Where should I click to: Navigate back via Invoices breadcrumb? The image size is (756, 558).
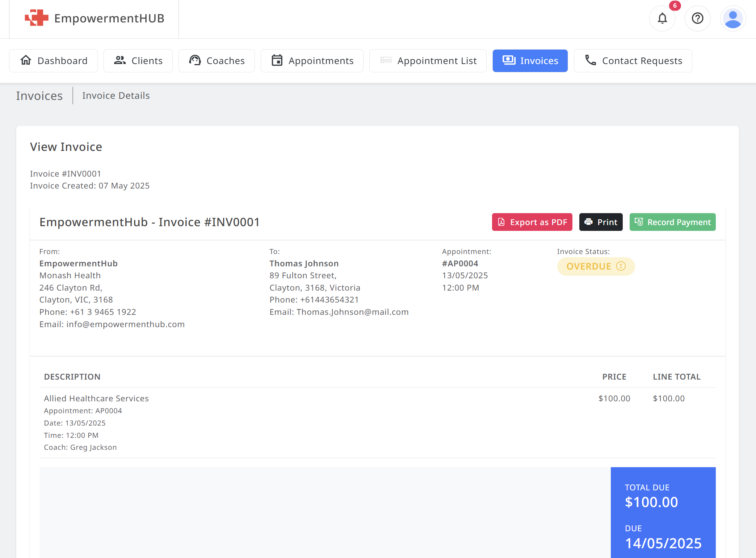39,95
